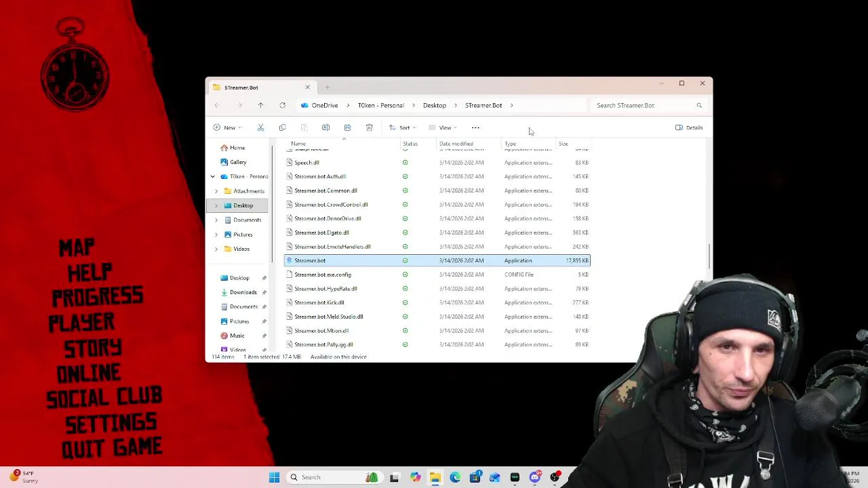Click the Delete trash icon in toolbar
The height and width of the screenshot is (488, 868).
(369, 127)
